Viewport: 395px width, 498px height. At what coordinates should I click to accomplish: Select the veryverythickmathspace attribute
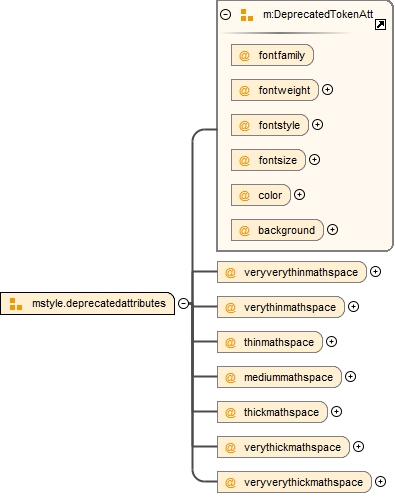294,482
